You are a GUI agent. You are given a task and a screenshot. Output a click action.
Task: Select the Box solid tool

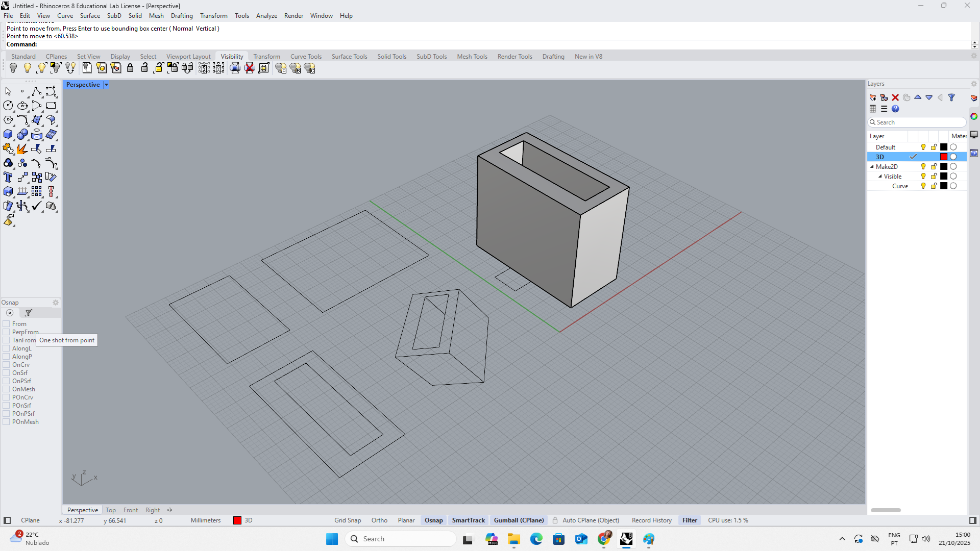coord(8,135)
